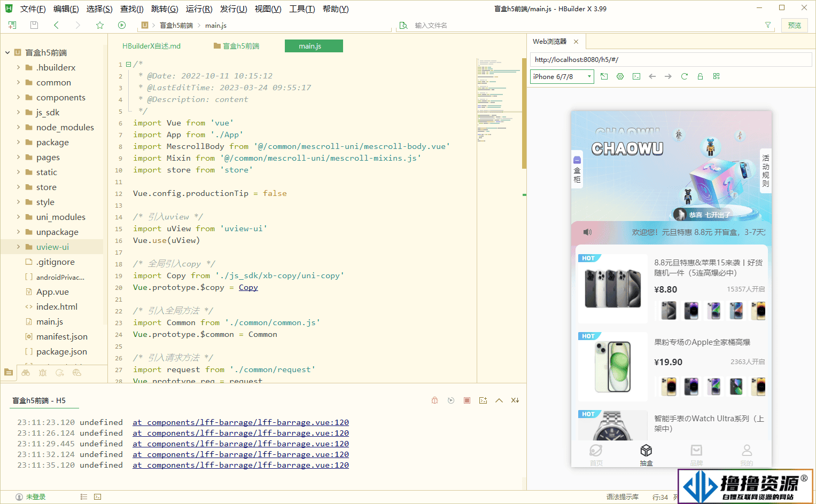Expand the node_modules folder
Image resolution: width=816 pixels, height=504 pixels.
(x=18, y=127)
